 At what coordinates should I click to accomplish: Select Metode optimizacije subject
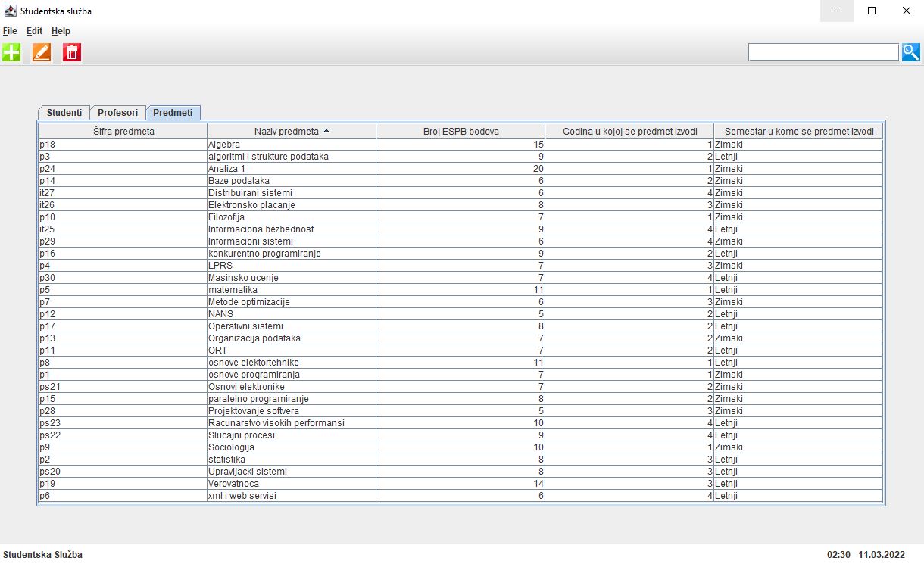point(460,302)
